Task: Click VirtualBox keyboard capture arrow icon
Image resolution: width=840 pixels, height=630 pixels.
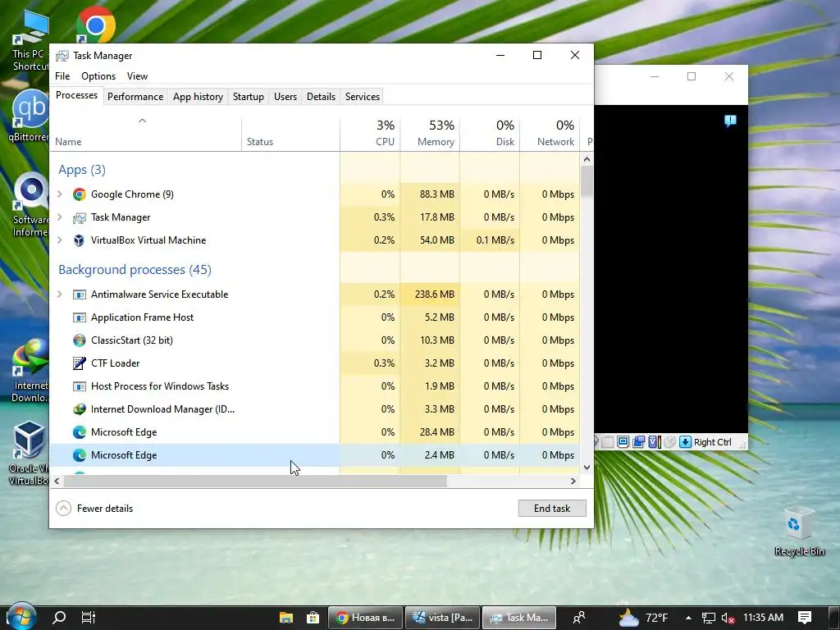Action: (685, 442)
